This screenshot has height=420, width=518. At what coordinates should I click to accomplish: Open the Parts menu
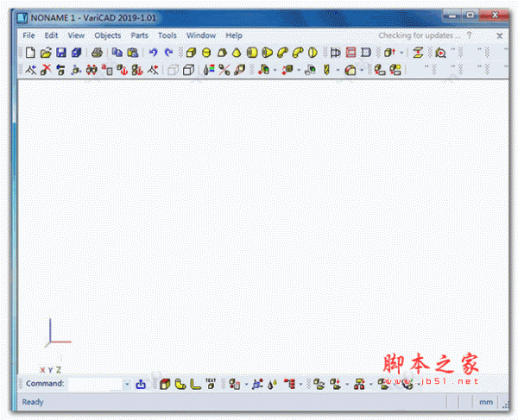click(x=139, y=35)
